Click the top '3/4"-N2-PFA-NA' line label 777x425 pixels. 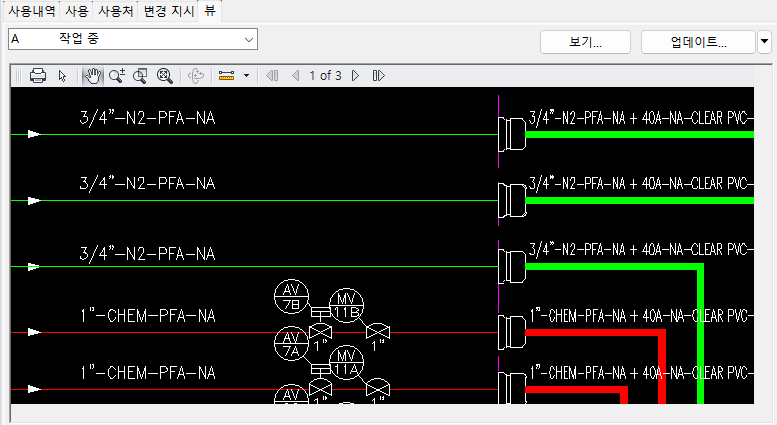point(147,118)
